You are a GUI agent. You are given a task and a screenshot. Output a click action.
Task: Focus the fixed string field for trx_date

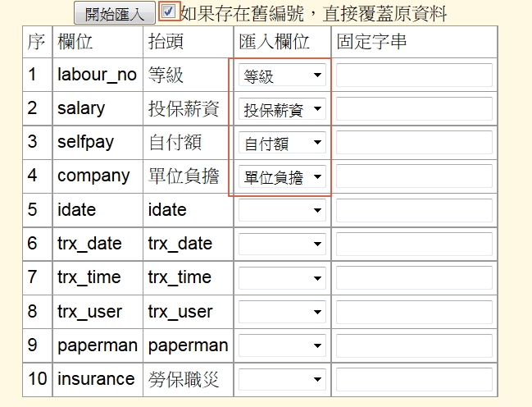414,245
